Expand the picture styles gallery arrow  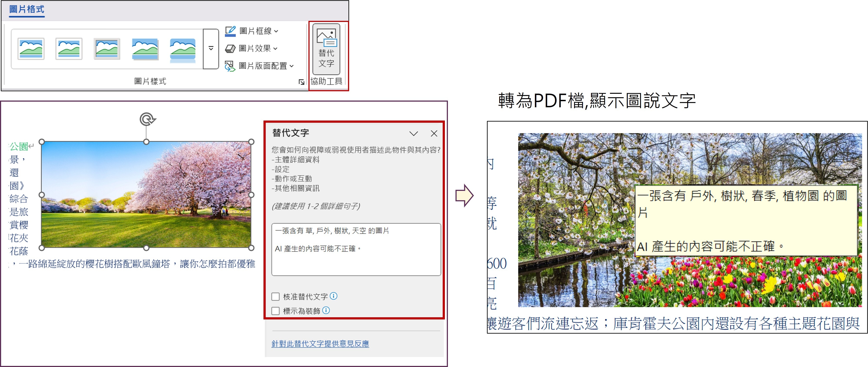(x=211, y=48)
